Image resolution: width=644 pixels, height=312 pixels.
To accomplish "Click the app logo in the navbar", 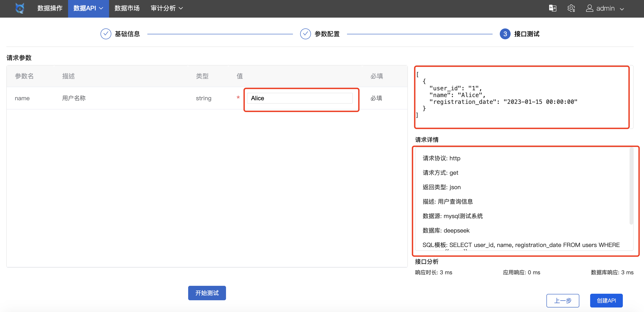I will (x=20, y=8).
